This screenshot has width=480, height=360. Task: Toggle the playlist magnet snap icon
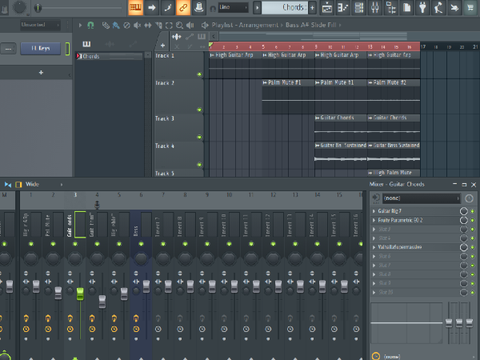coord(90,25)
